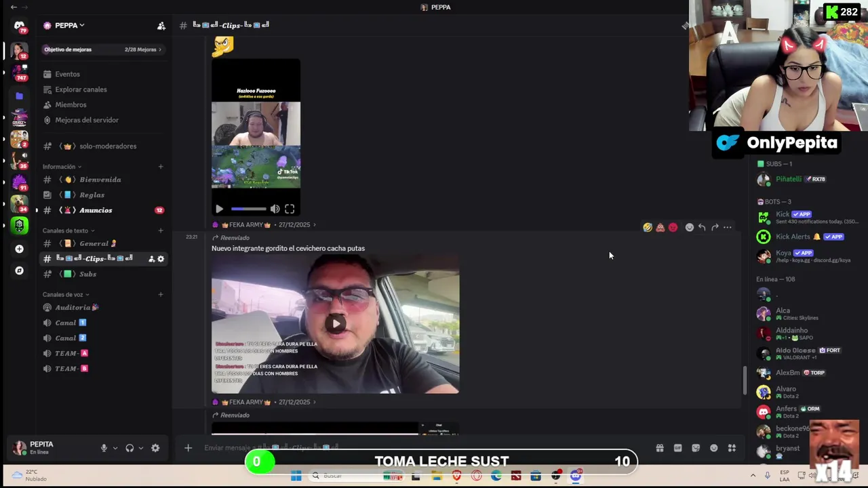
Task: Open Eventos menu item
Action: click(102, 74)
